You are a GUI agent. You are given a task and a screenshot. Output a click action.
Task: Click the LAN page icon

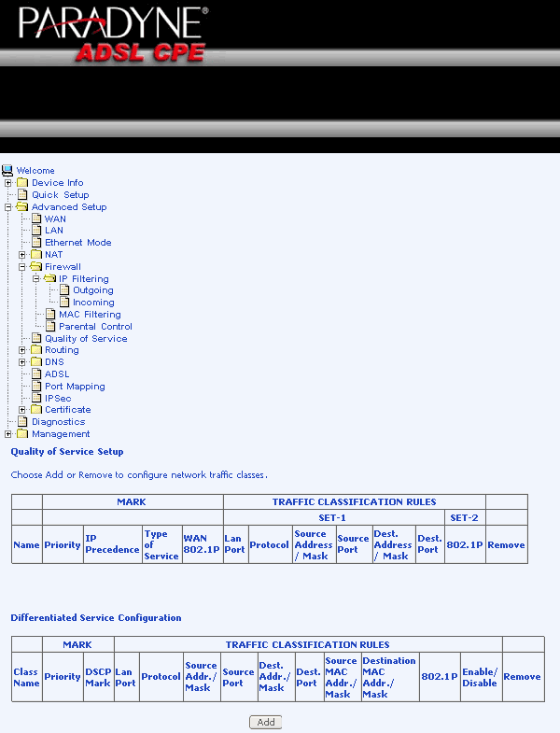coord(36,230)
